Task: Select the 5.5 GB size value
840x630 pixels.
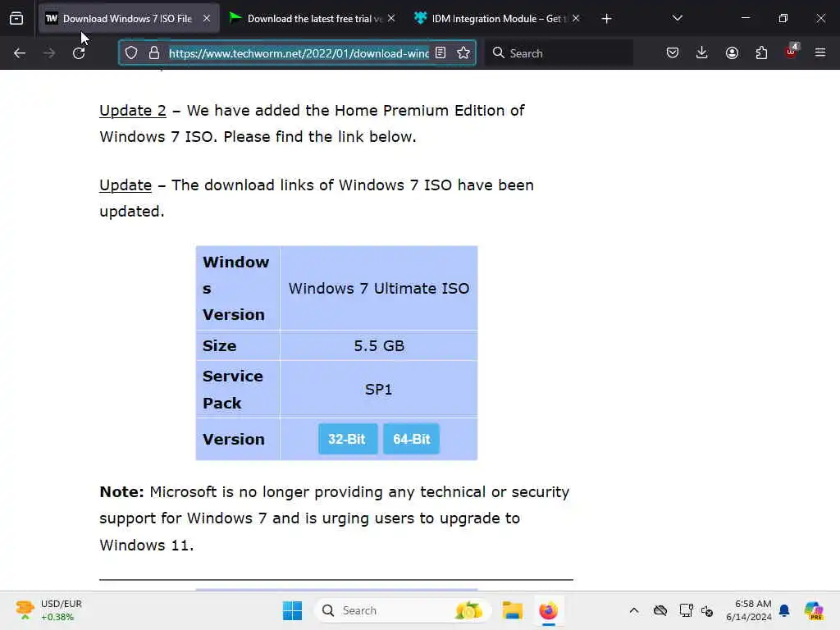Action: tap(379, 345)
